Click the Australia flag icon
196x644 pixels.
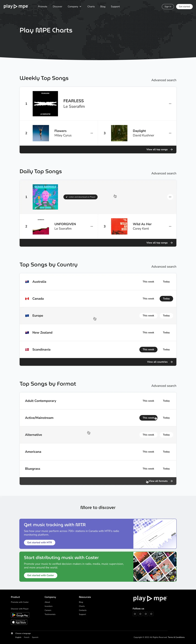pos(27,281)
